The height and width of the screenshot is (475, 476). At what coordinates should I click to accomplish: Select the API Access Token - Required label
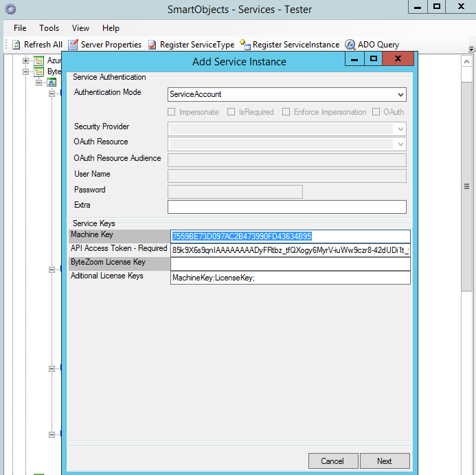pos(119,248)
